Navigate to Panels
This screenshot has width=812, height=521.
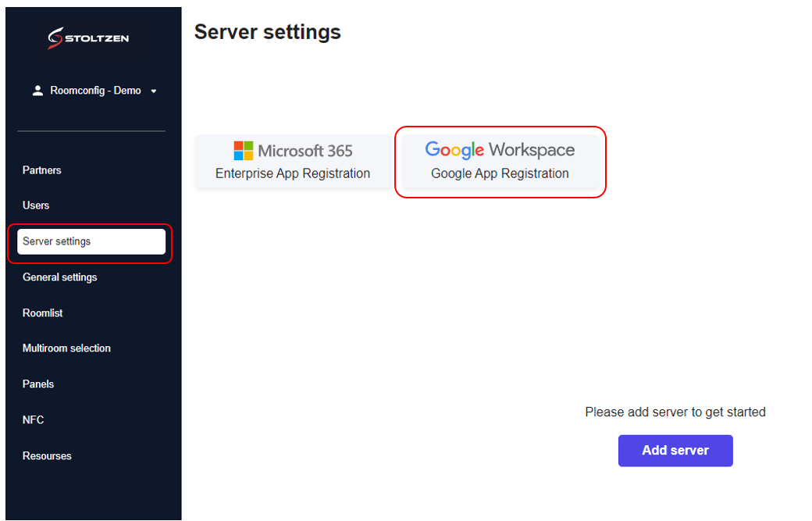[x=37, y=384]
